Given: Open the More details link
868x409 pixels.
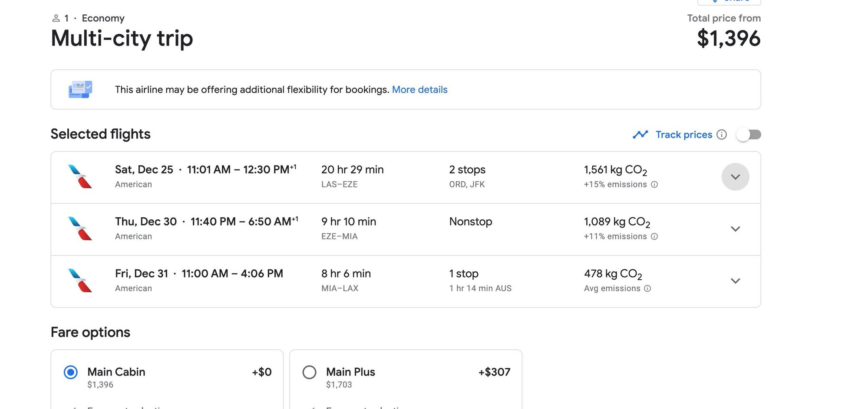Looking at the screenshot, I should tap(419, 89).
